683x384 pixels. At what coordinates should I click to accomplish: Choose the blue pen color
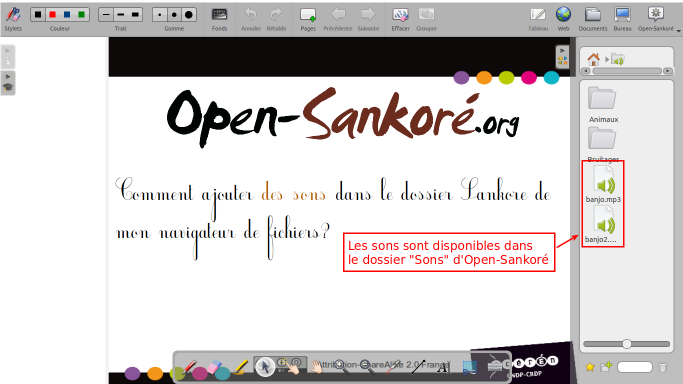click(x=67, y=15)
